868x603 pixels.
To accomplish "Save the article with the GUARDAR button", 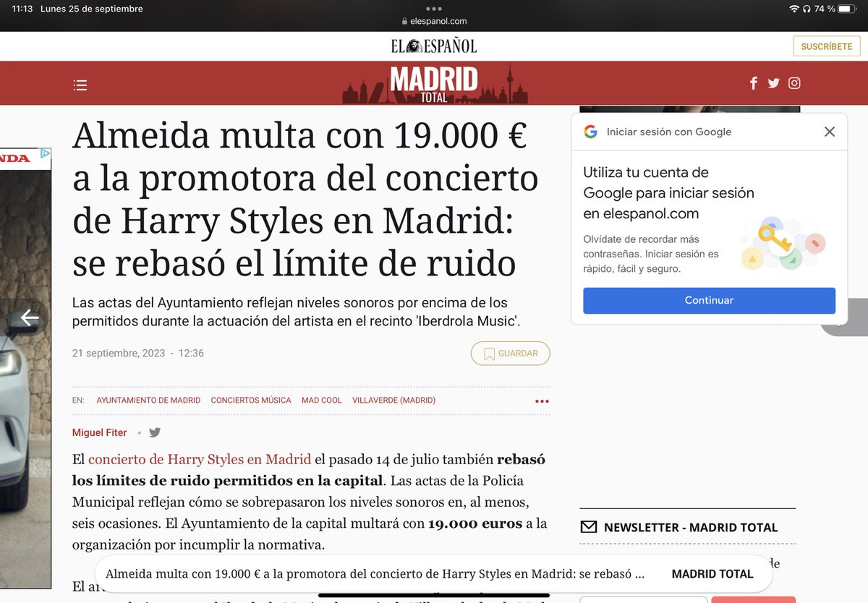I will tap(510, 354).
